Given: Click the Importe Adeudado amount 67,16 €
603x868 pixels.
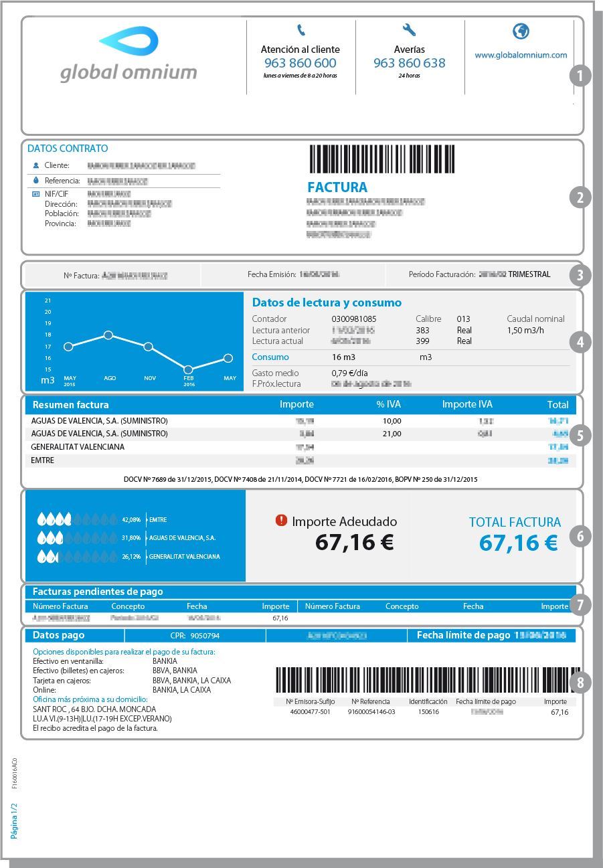Looking at the screenshot, I should (x=355, y=543).
